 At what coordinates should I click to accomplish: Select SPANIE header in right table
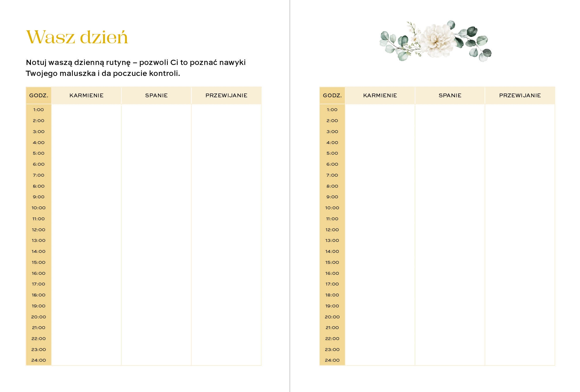point(450,96)
